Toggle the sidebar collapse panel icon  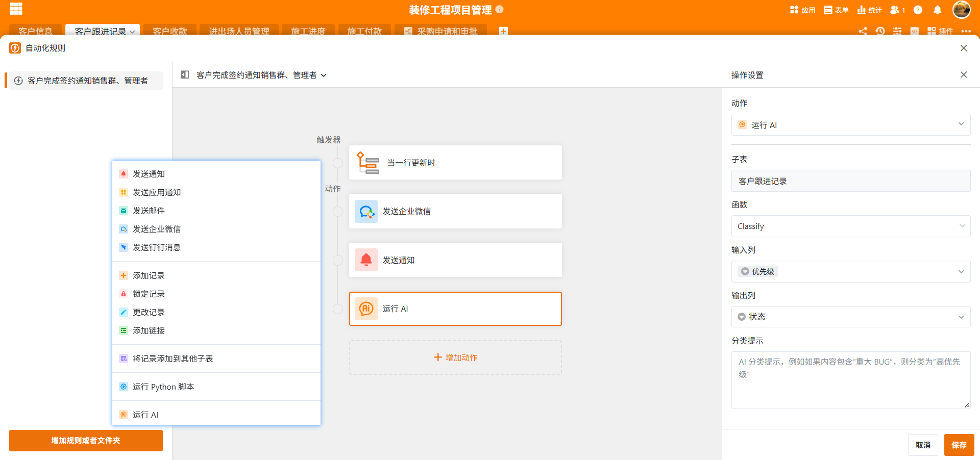point(185,75)
